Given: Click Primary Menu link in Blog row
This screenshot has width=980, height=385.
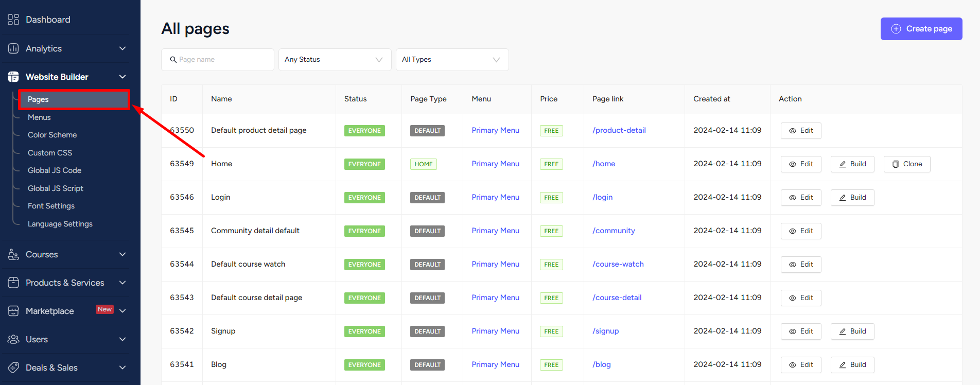Looking at the screenshot, I should tap(495, 364).
